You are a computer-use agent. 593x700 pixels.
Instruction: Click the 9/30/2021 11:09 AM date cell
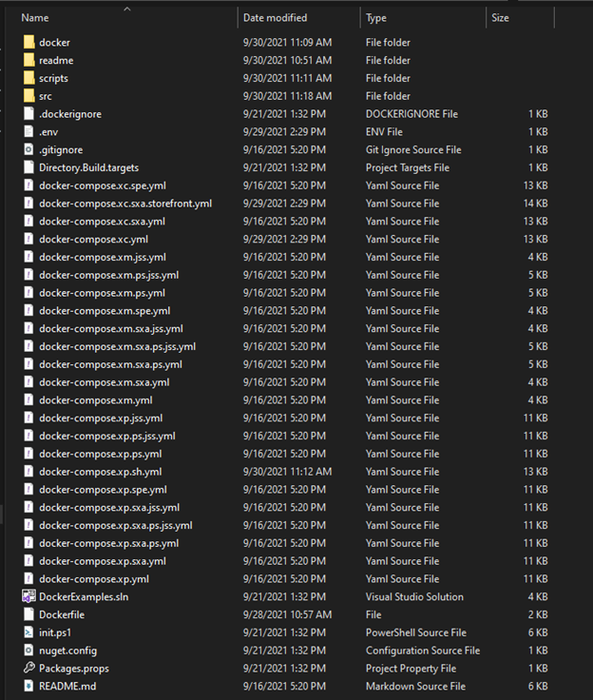pos(287,43)
